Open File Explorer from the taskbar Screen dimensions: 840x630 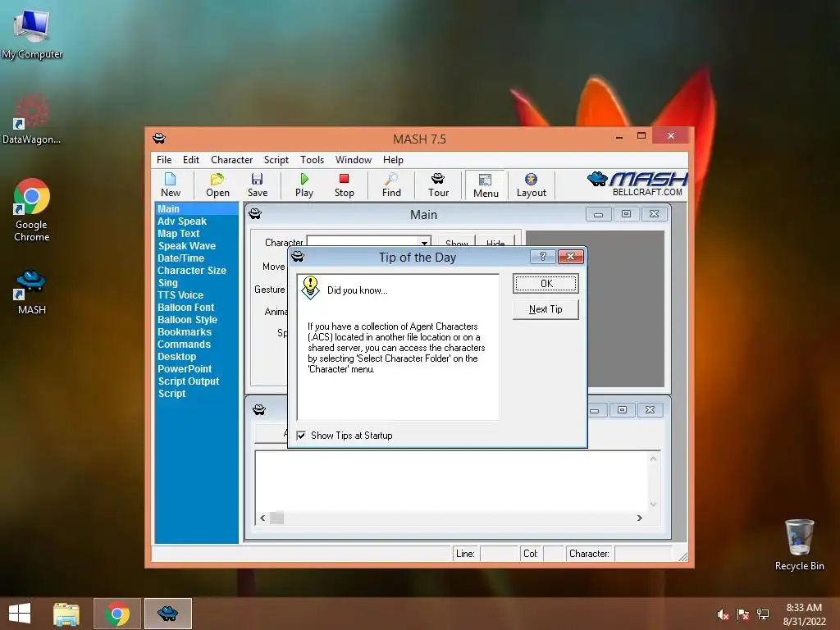coord(66,614)
